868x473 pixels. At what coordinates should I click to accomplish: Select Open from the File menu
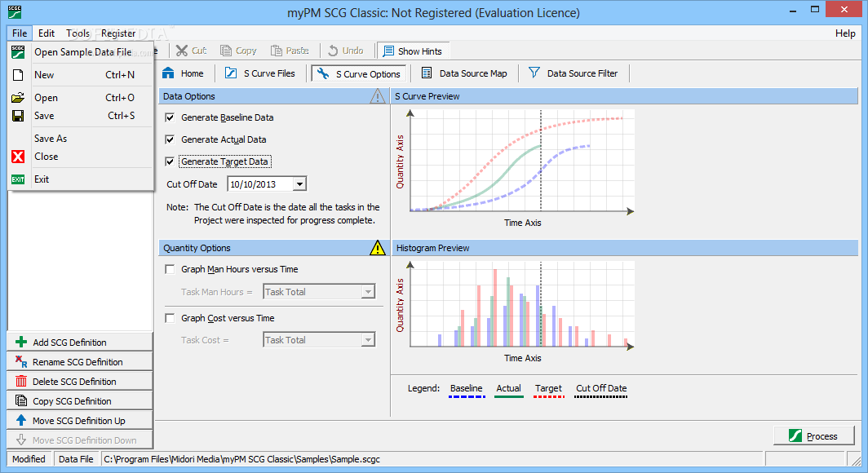point(81,97)
